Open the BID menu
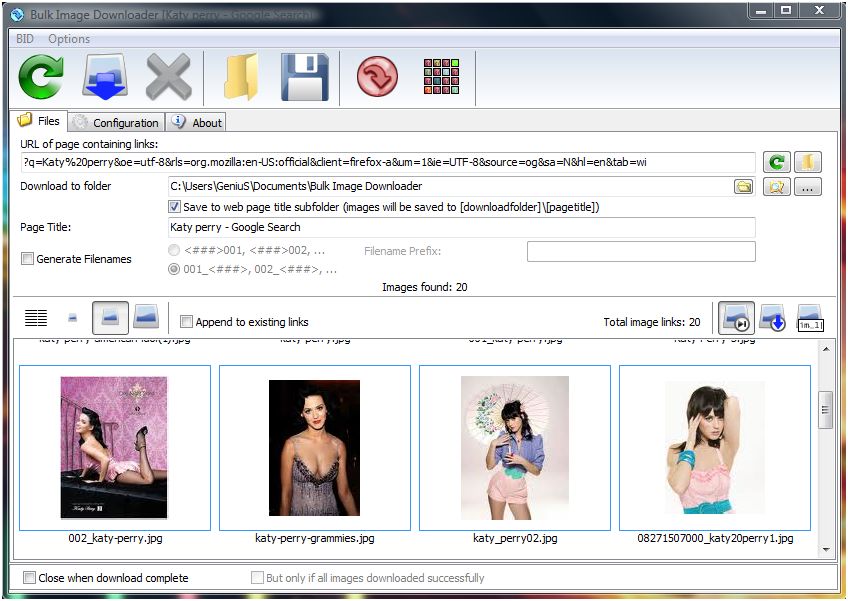This screenshot has width=848, height=601. 25,39
